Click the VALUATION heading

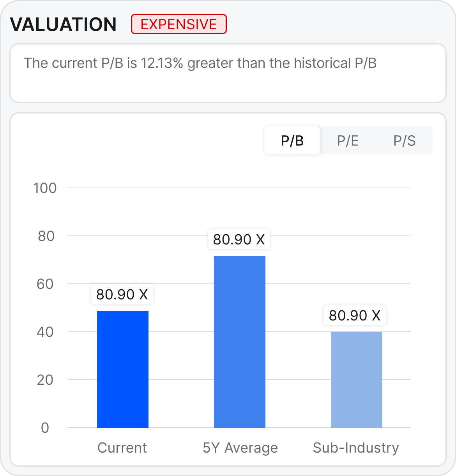(64, 24)
